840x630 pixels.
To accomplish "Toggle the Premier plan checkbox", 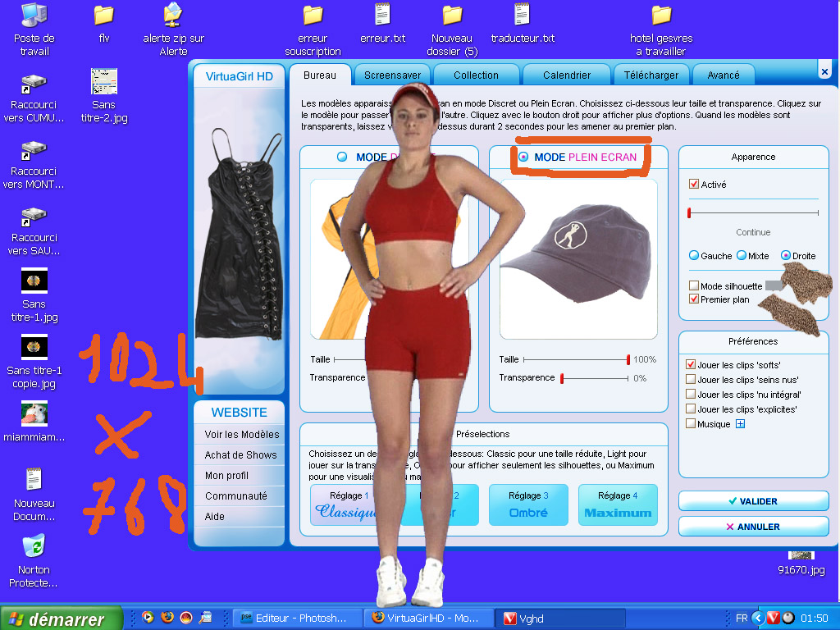I will click(694, 299).
